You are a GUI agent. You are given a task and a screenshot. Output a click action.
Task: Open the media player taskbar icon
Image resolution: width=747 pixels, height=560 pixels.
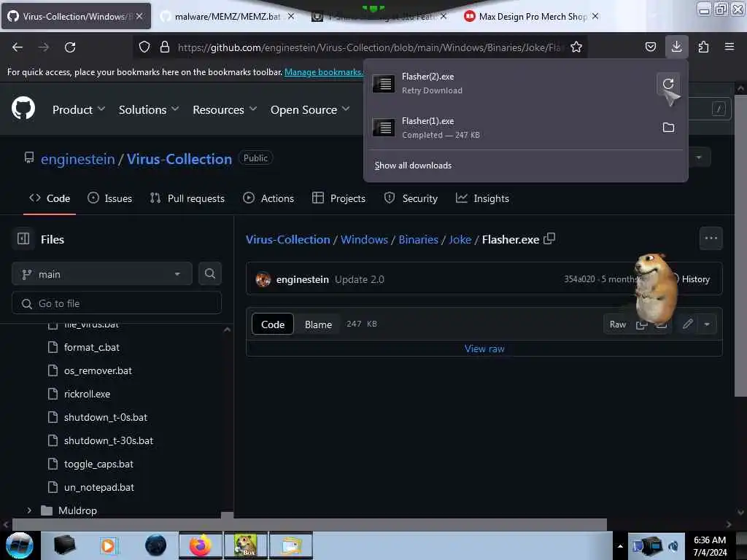coord(108,545)
